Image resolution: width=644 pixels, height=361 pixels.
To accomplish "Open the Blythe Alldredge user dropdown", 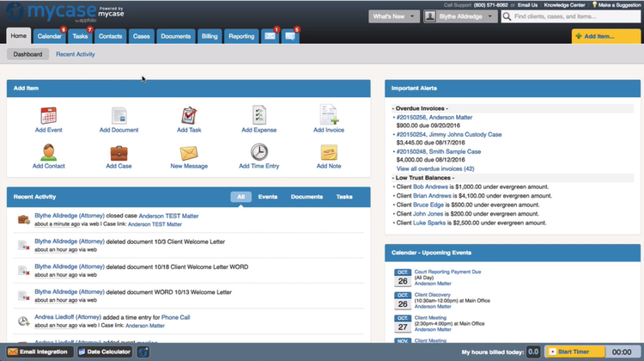I will tap(460, 16).
